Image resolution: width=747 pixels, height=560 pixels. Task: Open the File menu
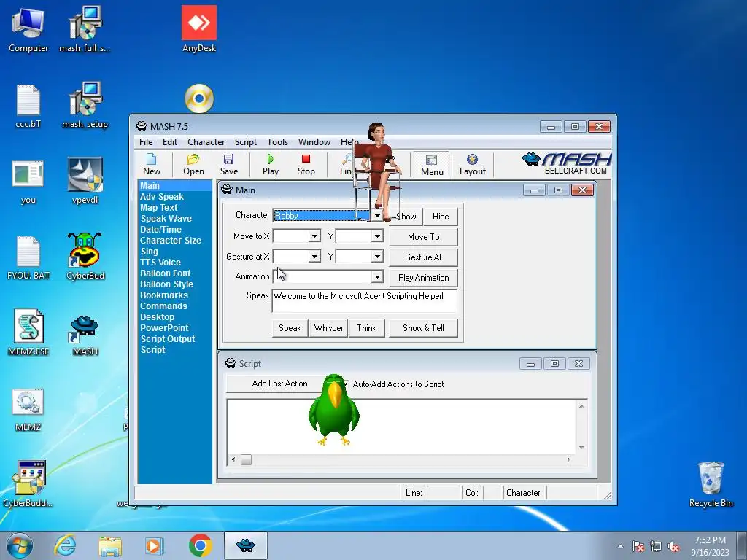click(x=146, y=142)
